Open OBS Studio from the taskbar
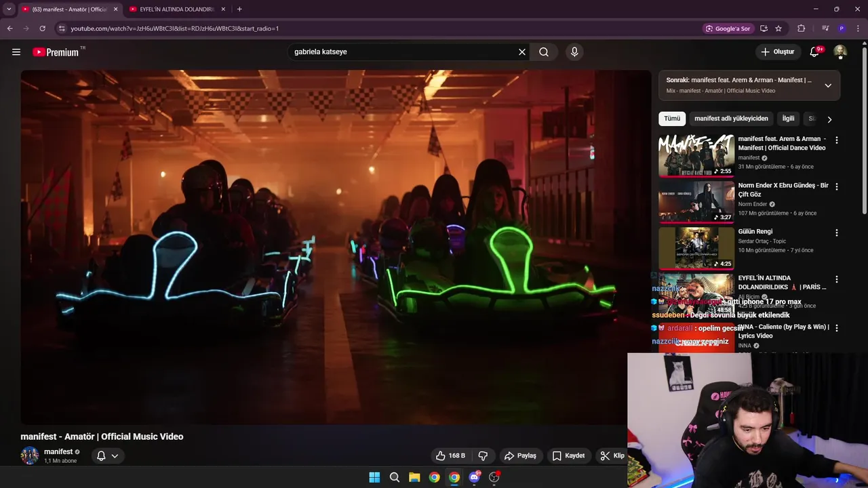This screenshot has height=488, width=868. click(494, 477)
